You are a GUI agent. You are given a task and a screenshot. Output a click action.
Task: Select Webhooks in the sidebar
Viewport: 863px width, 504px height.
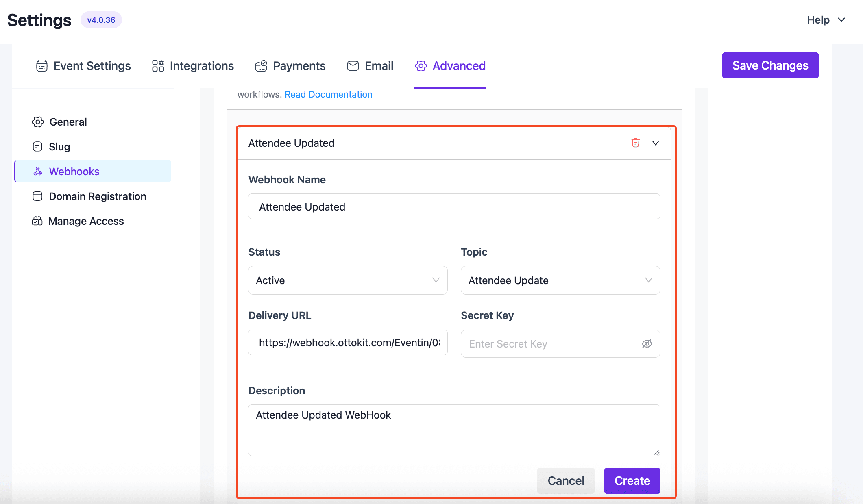point(93,172)
